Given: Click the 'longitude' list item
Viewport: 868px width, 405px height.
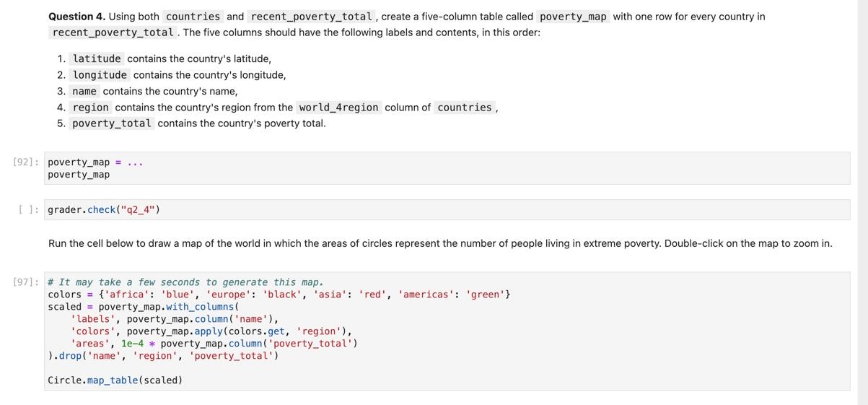Looking at the screenshot, I should coord(179,75).
